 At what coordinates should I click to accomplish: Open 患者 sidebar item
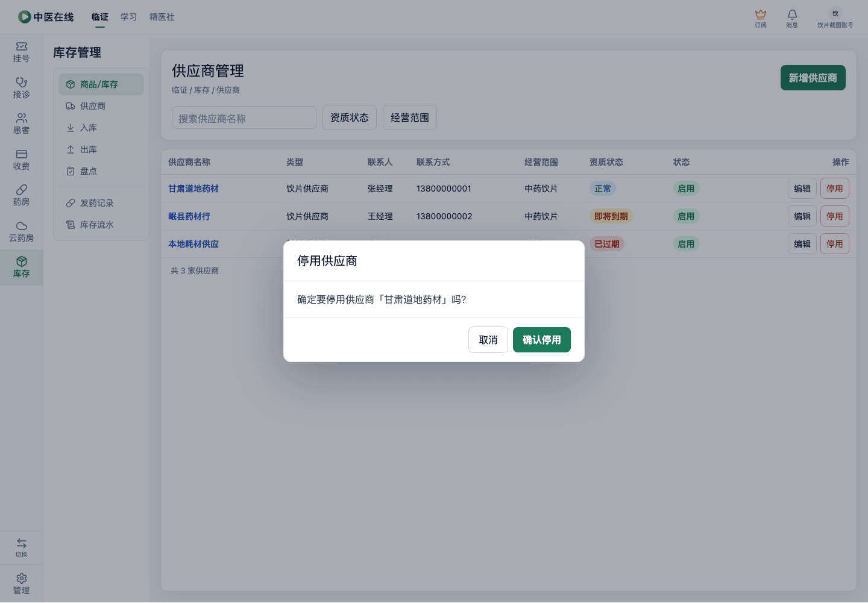pos(22,124)
